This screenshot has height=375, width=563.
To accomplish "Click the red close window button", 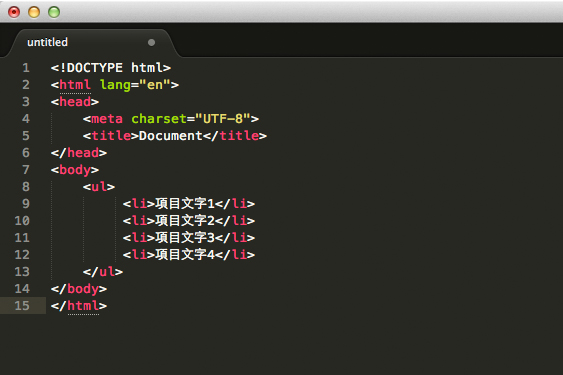I will pyautogui.click(x=14, y=12).
